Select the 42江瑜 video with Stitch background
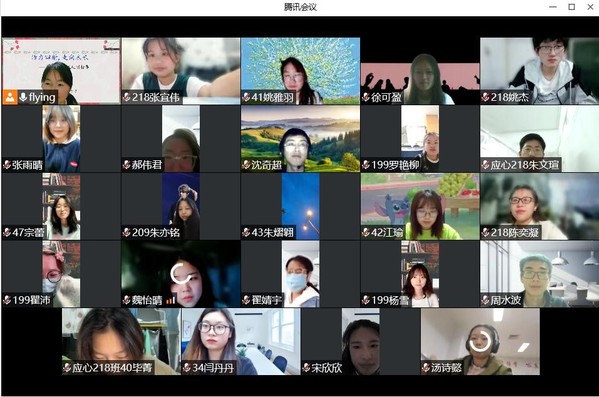The image size is (599, 397). (x=420, y=206)
